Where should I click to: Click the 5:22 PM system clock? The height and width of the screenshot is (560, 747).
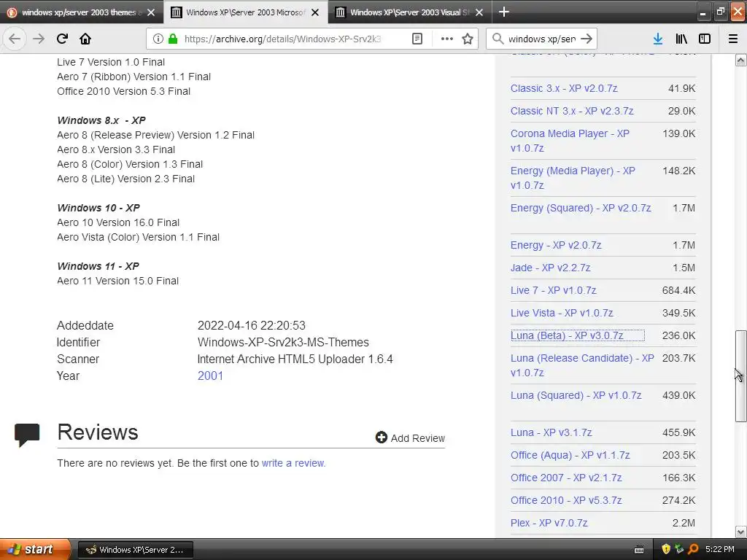[x=720, y=549]
